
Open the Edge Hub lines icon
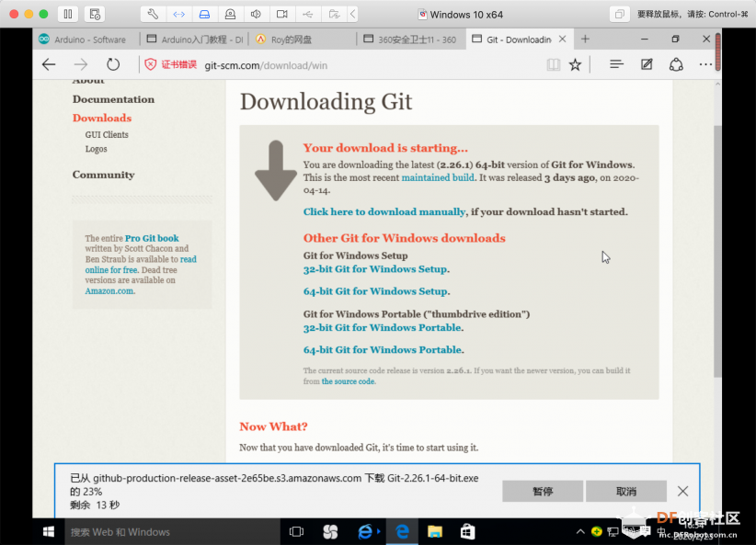click(616, 64)
